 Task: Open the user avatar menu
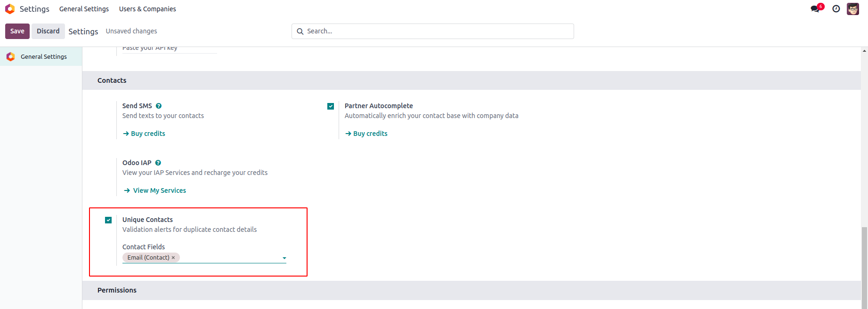tap(852, 9)
